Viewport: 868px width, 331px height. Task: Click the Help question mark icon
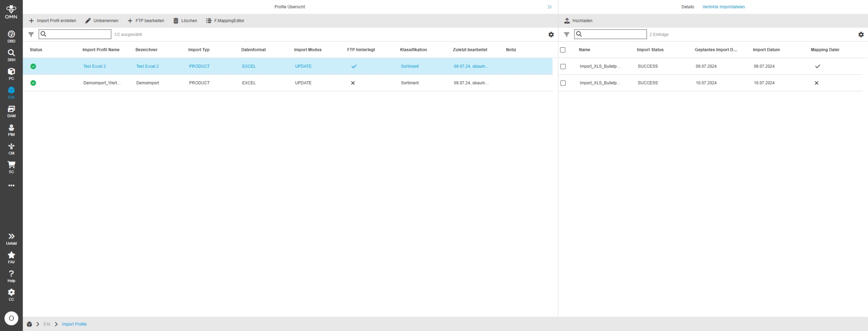point(11,276)
